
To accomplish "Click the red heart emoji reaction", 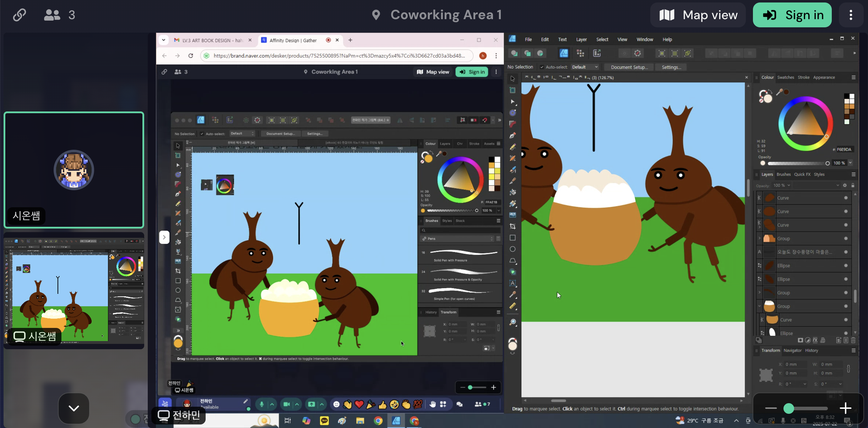I will click(x=359, y=404).
